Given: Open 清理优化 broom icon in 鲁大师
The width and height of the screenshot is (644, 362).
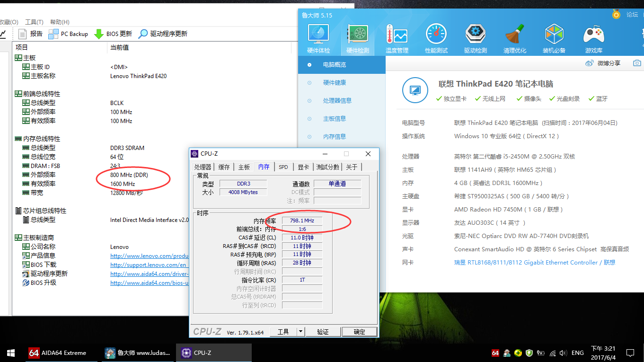Looking at the screenshot, I should [515, 39].
